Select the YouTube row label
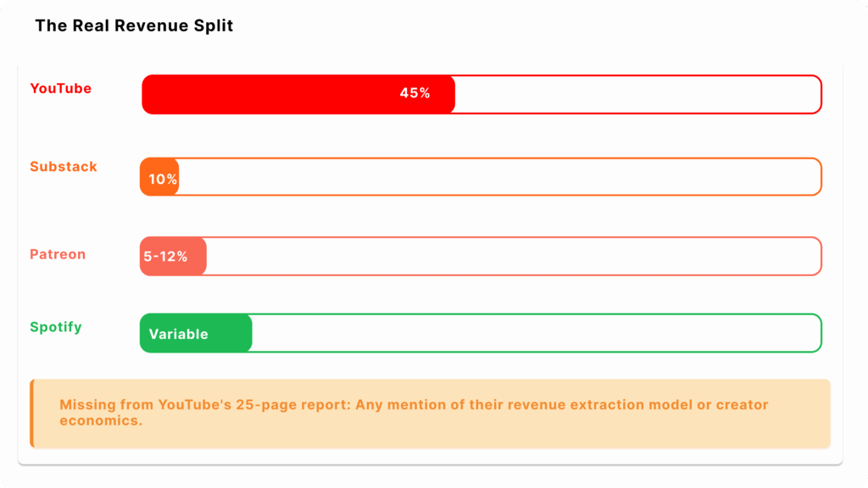The width and height of the screenshot is (868, 488). [61, 89]
